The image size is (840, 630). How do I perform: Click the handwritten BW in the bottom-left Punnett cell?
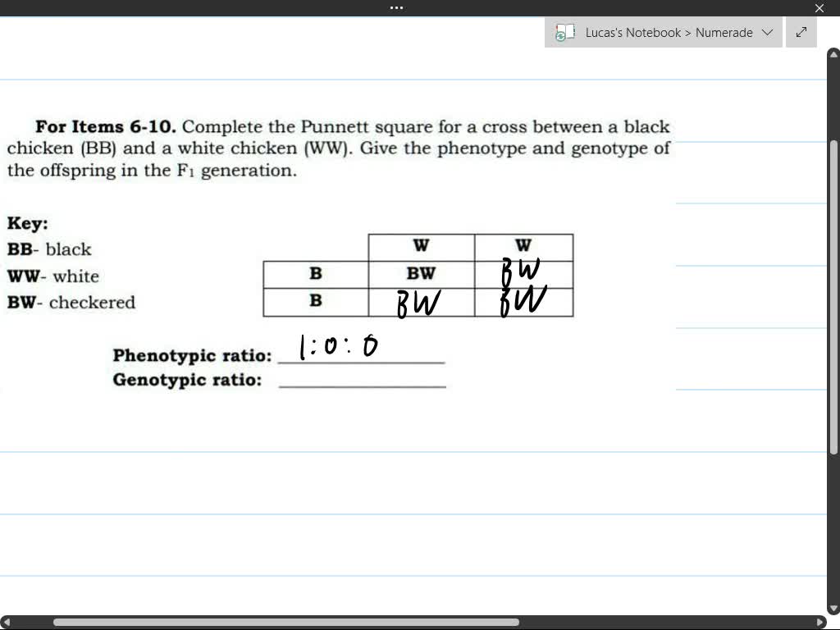pyautogui.click(x=418, y=301)
